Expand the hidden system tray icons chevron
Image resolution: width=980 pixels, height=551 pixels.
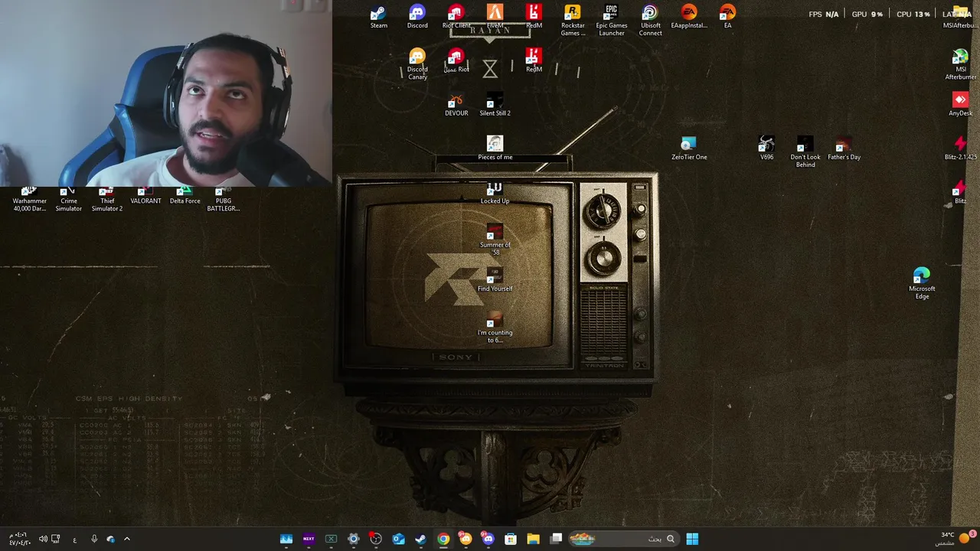point(127,539)
